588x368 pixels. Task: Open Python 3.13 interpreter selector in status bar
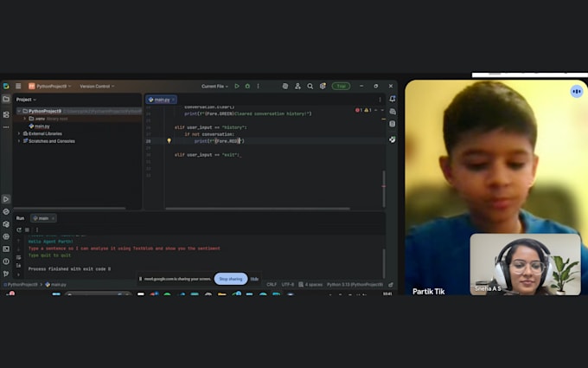point(355,285)
